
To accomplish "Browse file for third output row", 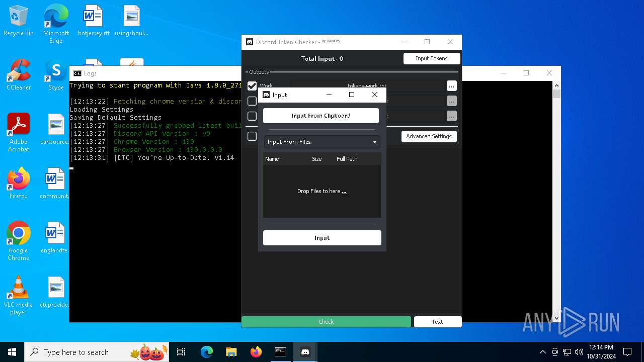I will coord(452,116).
